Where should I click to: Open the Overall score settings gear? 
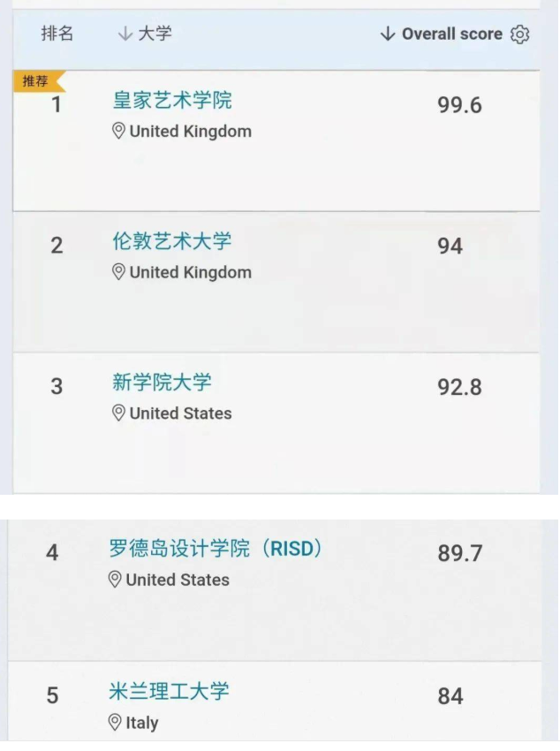coord(519,34)
